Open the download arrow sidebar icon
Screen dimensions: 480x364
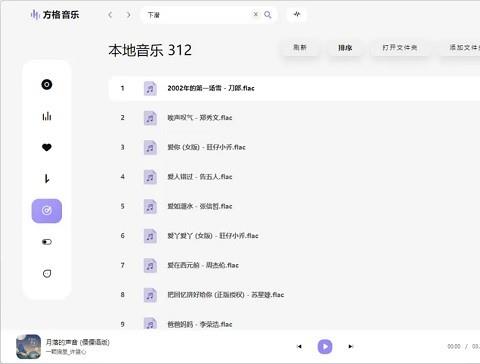point(47,179)
